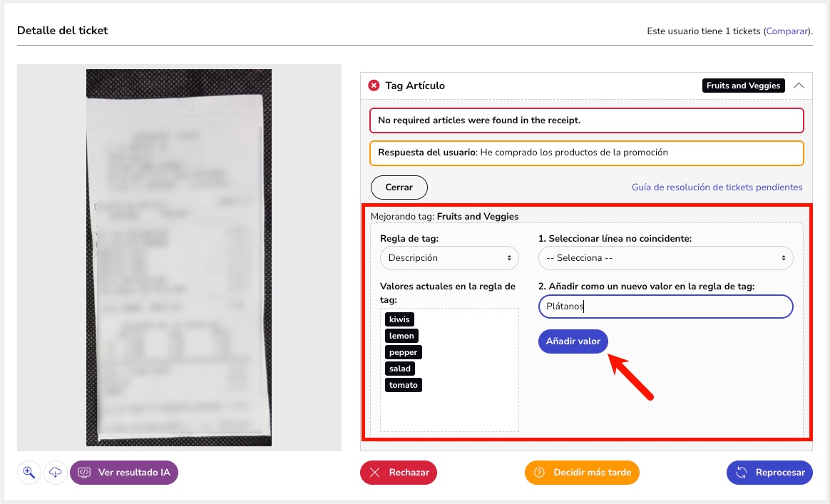The image size is (830, 504).
Task: Open Ver resultado IA
Action: [124, 472]
